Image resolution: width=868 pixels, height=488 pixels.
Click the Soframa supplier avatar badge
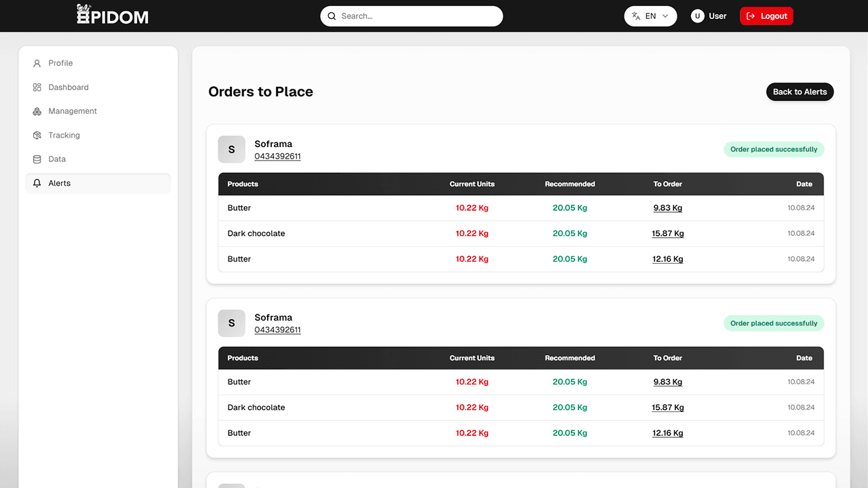[231, 149]
